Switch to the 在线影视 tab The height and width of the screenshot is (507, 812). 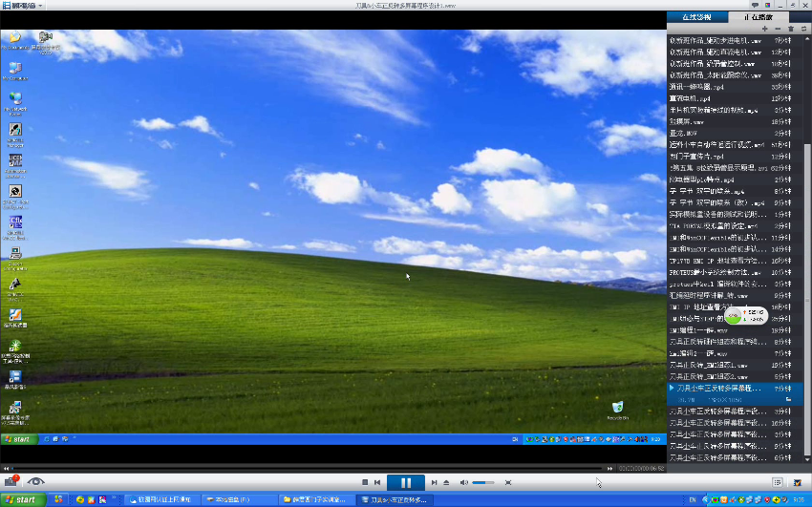(x=697, y=17)
